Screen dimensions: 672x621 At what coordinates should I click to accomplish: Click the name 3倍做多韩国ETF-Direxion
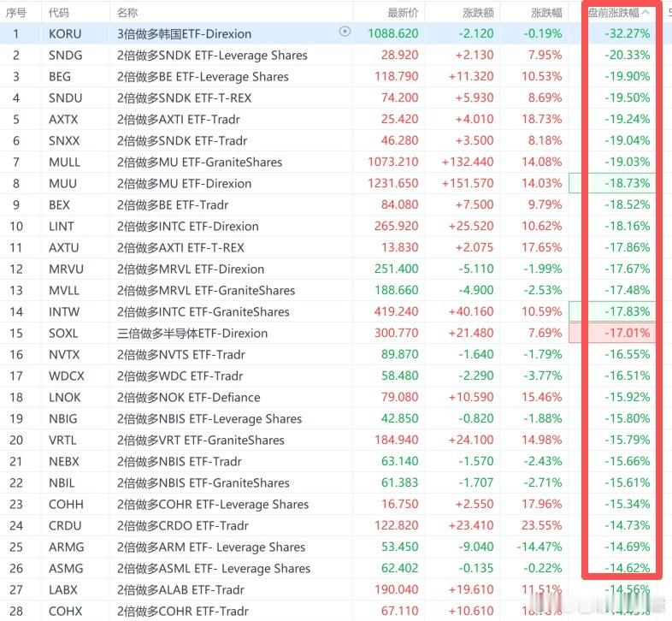pos(185,34)
